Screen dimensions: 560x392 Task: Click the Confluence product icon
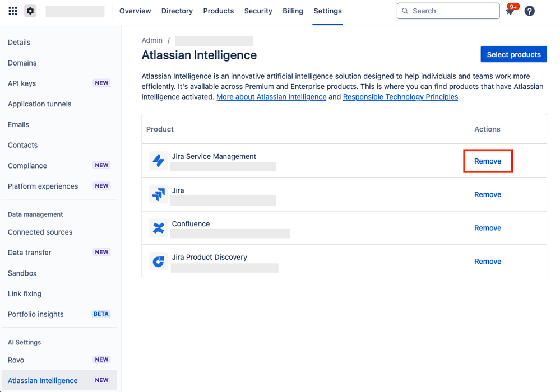click(x=158, y=228)
